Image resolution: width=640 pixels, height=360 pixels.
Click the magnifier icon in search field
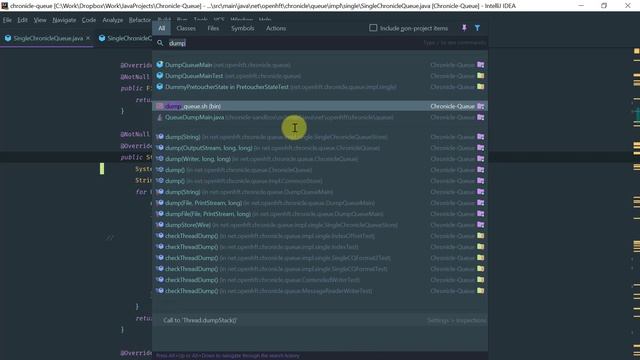160,43
